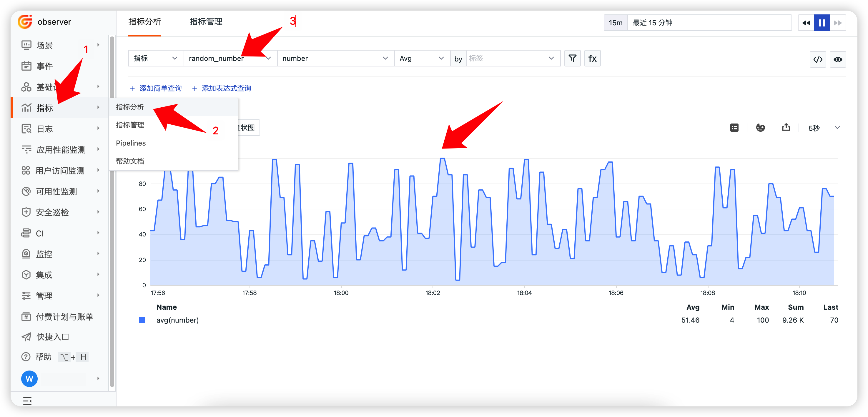Switch to 指标管理 tab
Viewport: 868px width, 417px height.
click(x=206, y=22)
